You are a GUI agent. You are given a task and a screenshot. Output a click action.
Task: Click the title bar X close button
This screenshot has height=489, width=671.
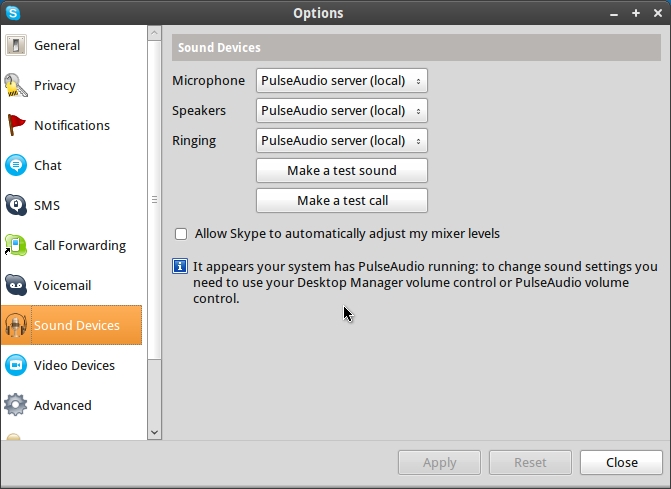pyautogui.click(x=658, y=13)
